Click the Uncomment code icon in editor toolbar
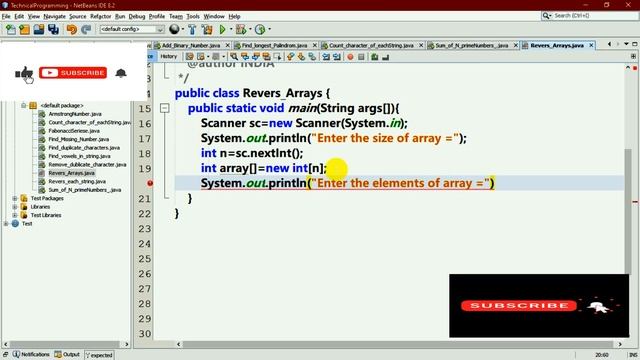The height and width of the screenshot is (360, 640). (385, 57)
